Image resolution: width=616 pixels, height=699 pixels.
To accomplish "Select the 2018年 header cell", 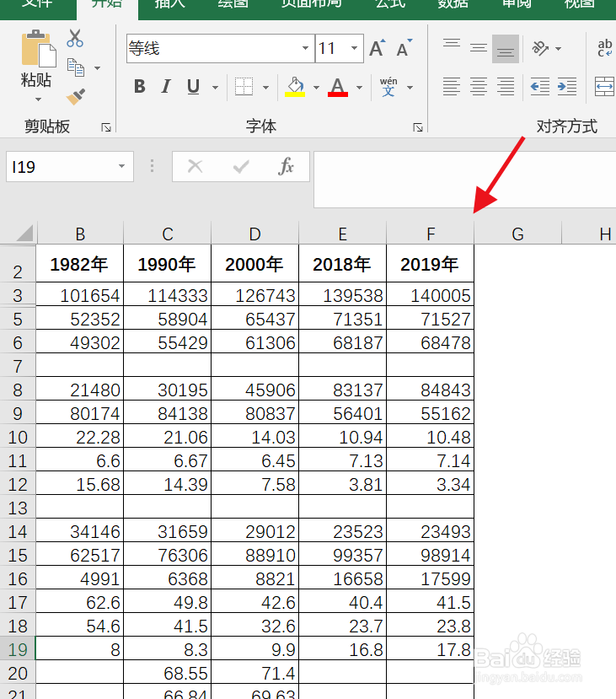I will click(x=342, y=263).
